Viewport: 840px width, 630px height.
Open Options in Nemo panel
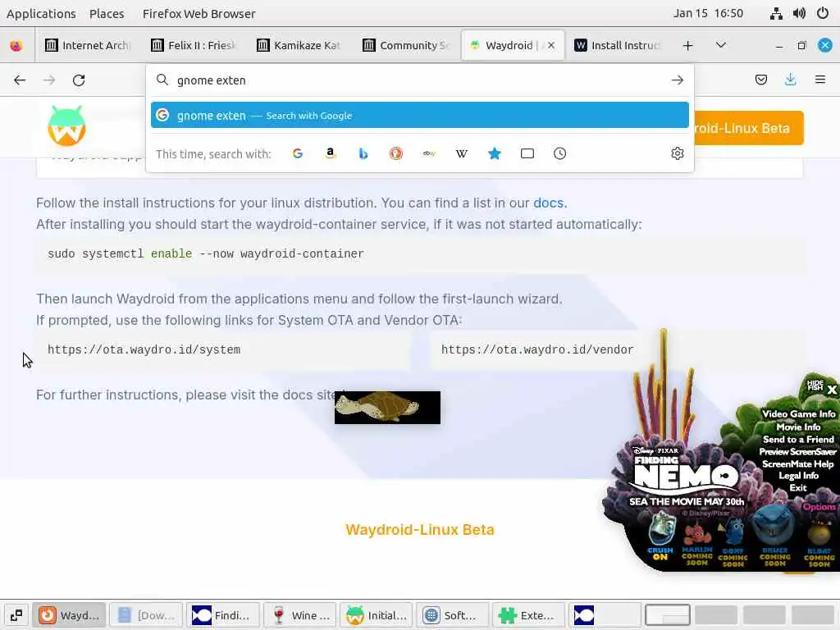tap(819, 507)
